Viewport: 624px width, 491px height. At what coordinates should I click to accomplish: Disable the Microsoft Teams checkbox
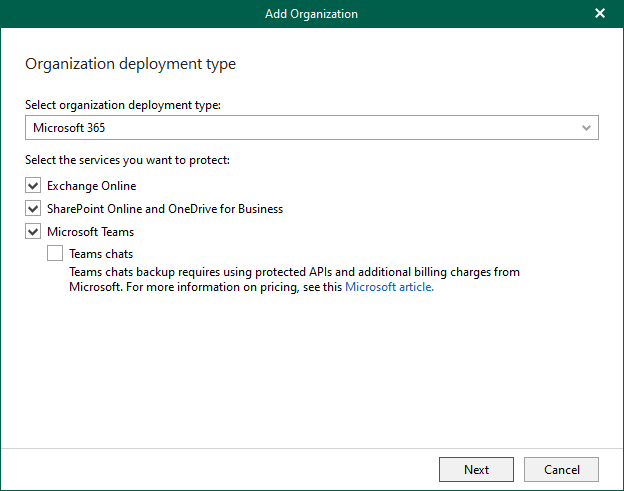34,232
